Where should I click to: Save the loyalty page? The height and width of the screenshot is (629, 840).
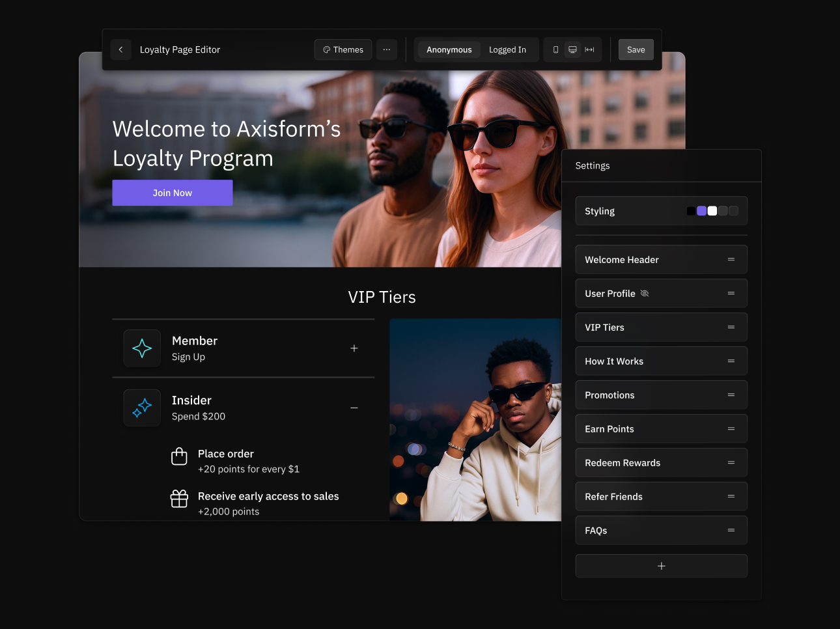tap(636, 49)
